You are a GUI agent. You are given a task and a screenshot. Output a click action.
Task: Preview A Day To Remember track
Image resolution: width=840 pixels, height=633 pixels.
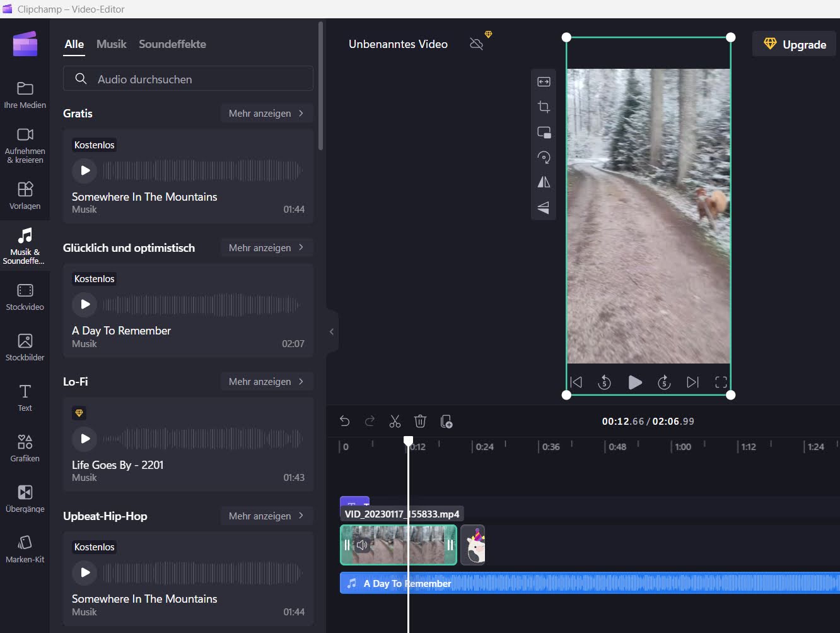[x=85, y=304]
